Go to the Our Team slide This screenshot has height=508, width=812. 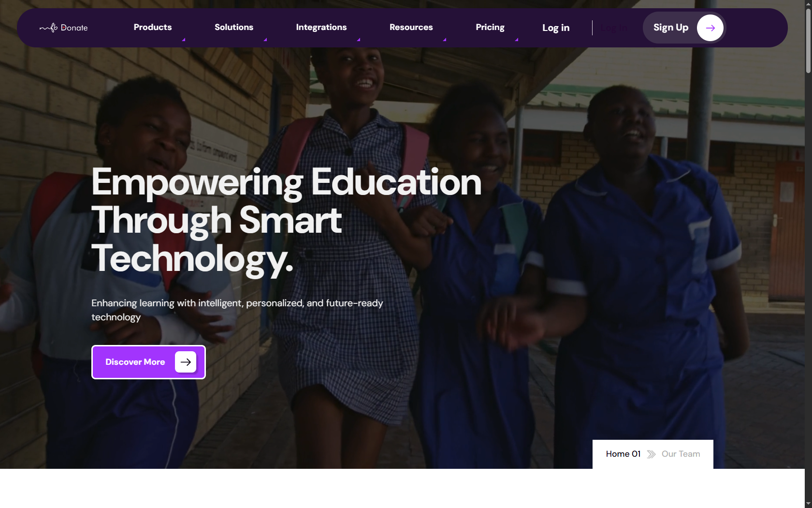(681, 454)
